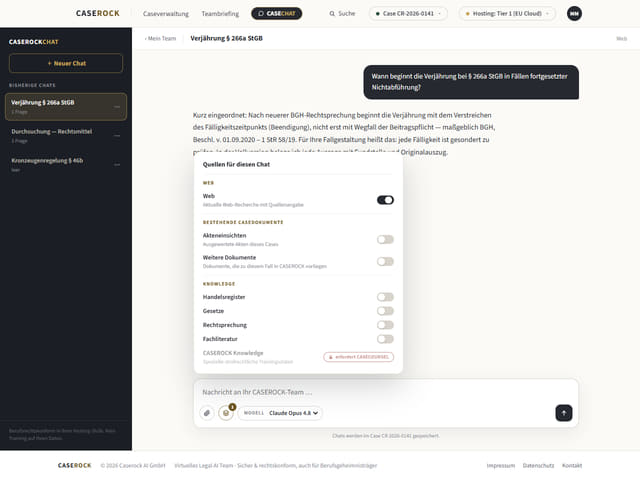The width and height of the screenshot is (640, 480).
Task: Open the Impressum footer link
Action: coord(501,466)
